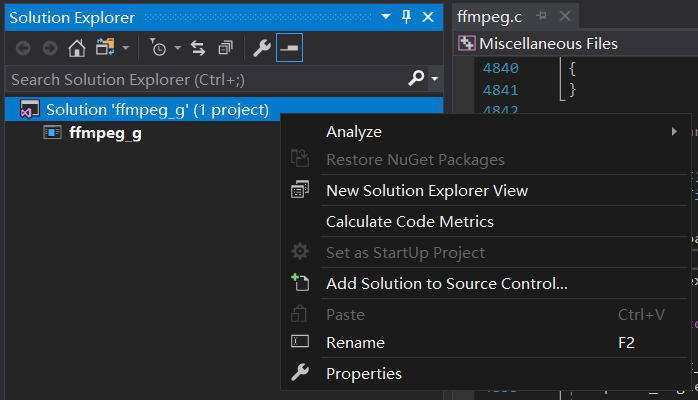Image resolution: width=698 pixels, height=400 pixels.
Task: Click the Properties wrench icon in context menu
Action: click(x=300, y=373)
